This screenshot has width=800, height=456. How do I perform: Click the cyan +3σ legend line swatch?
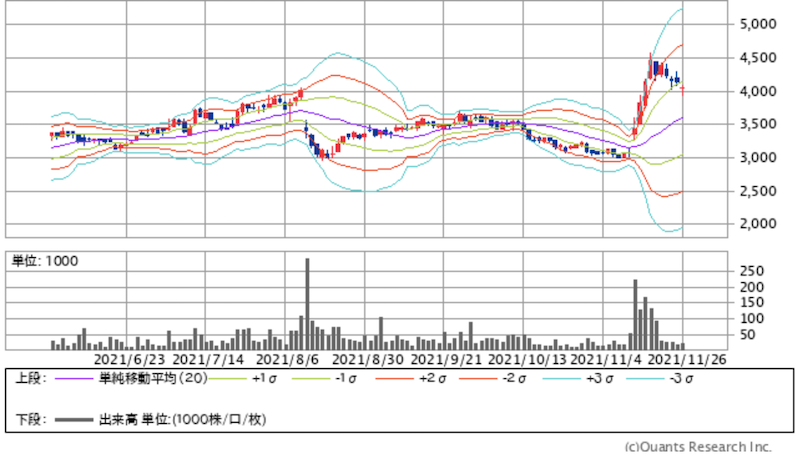pos(562,378)
